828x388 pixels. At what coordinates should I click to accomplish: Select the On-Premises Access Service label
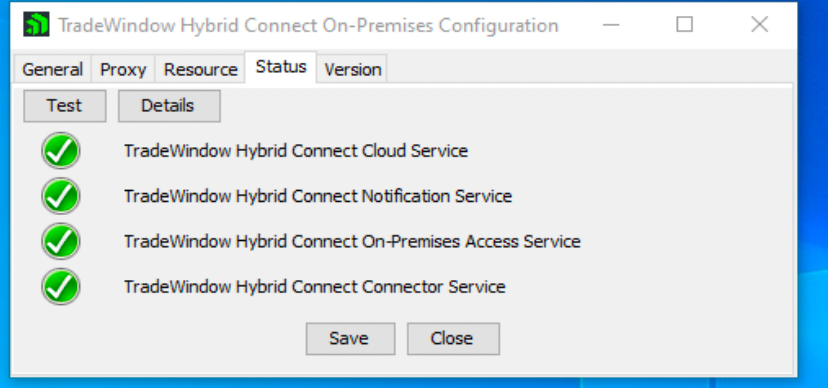(353, 242)
